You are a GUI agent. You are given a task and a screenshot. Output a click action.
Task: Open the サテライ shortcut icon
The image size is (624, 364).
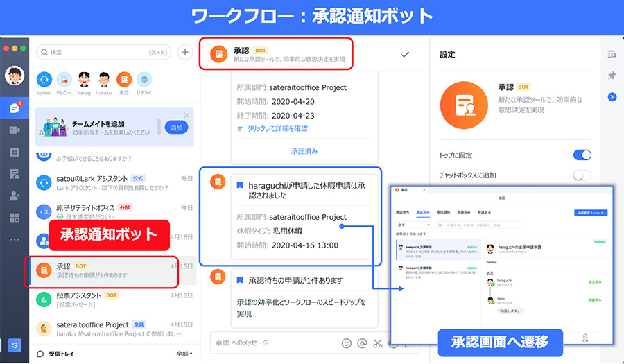click(144, 80)
